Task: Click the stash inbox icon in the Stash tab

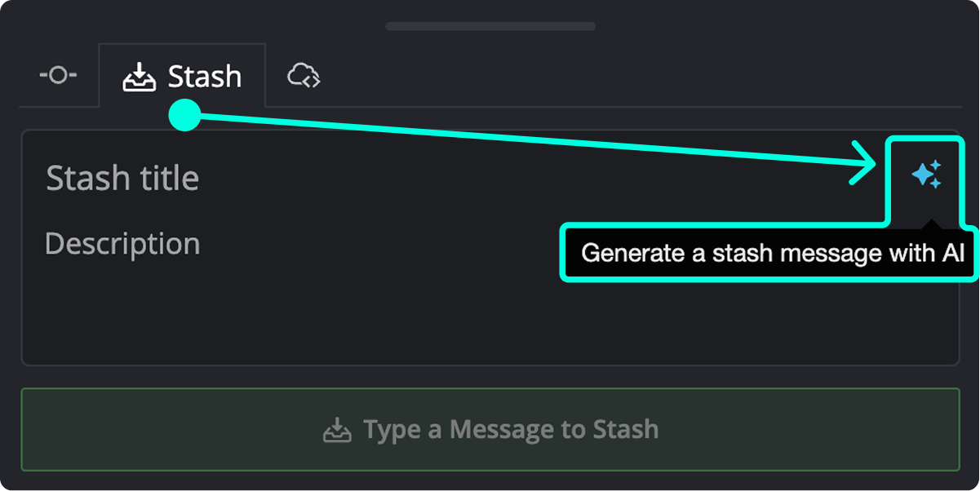Action: (x=140, y=75)
